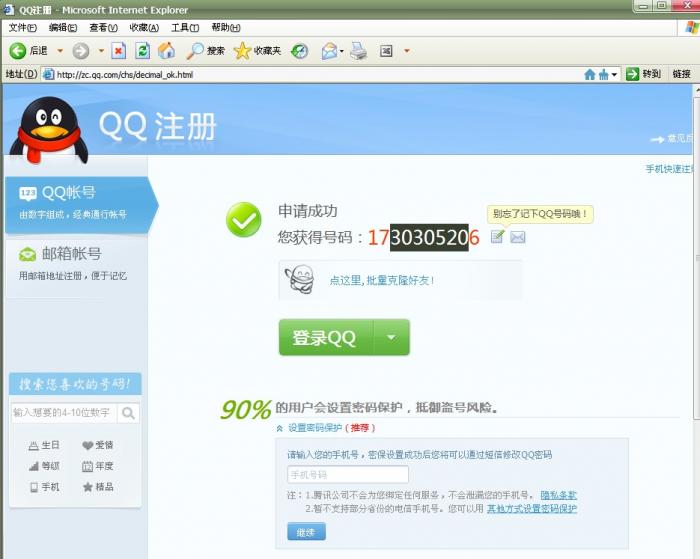Screen dimensions: 700x559
Task: Click the green 转到 Go button
Action: [x=643, y=74]
